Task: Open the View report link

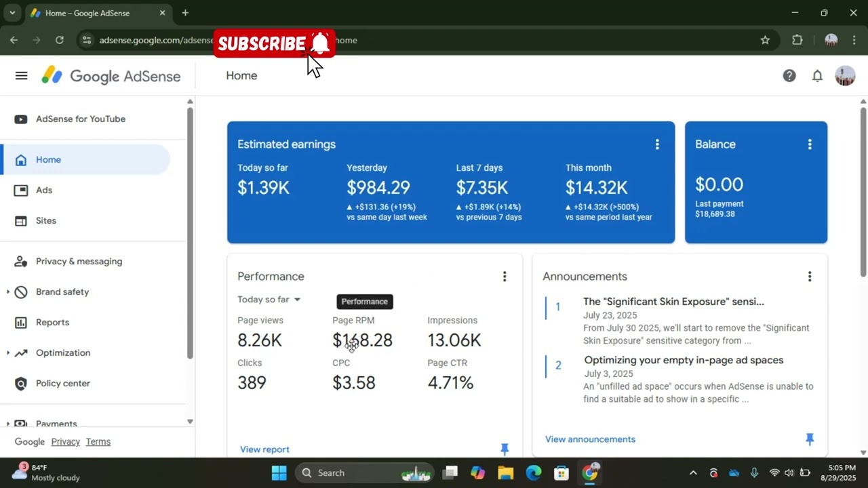Action: 264,449
